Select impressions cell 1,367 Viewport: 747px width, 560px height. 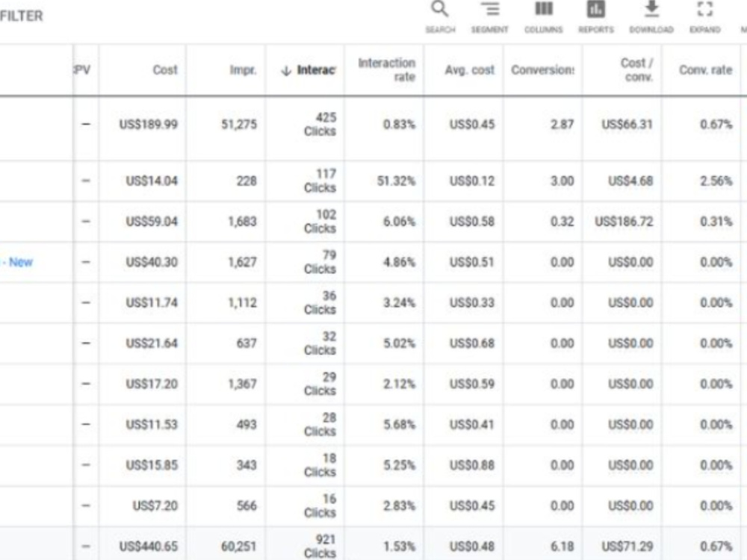(x=242, y=384)
